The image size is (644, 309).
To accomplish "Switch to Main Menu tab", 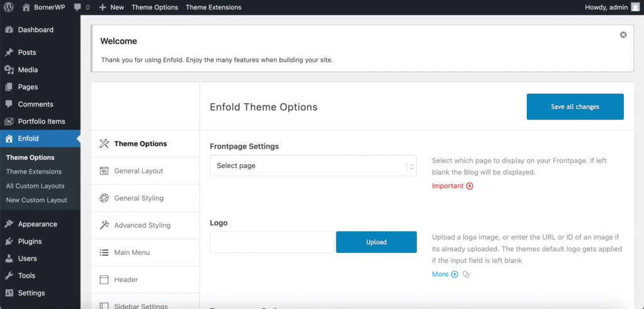I will pyautogui.click(x=145, y=252).
